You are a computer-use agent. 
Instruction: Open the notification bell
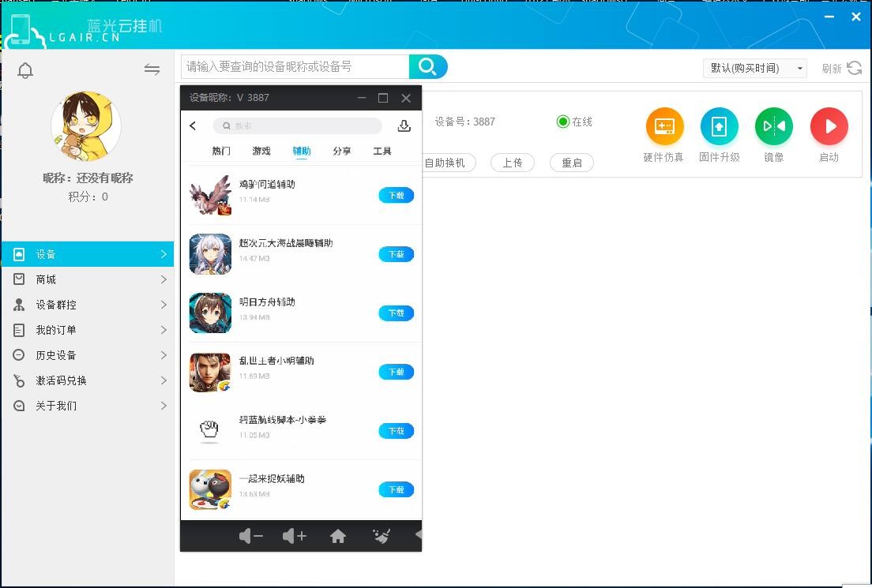click(x=25, y=70)
